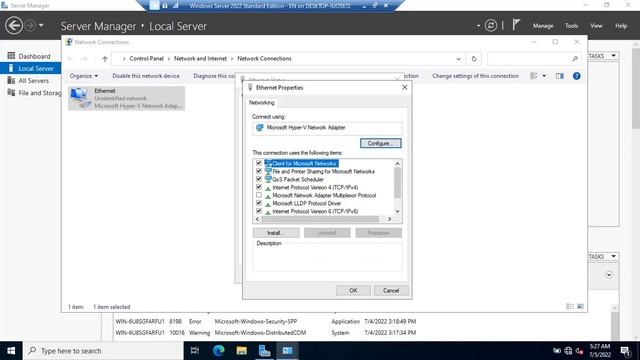This screenshot has height=360, width=640.
Task: Select the Microsoft-Windows-Security-SPP event row
Action: (x=265, y=322)
